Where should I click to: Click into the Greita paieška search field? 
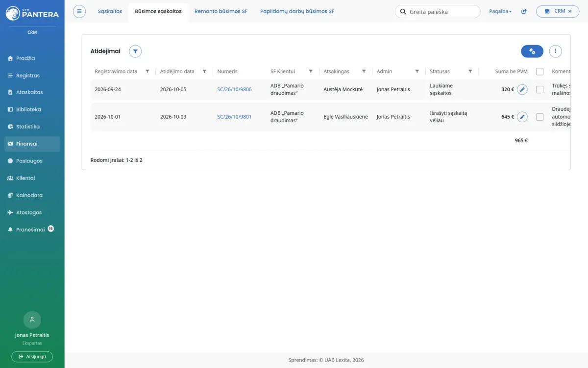[x=438, y=11]
